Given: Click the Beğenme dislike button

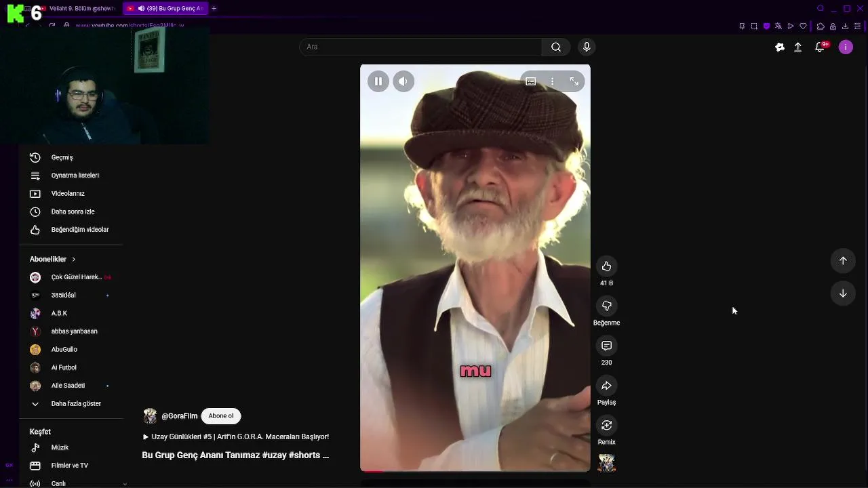Looking at the screenshot, I should pyautogui.click(x=606, y=306).
